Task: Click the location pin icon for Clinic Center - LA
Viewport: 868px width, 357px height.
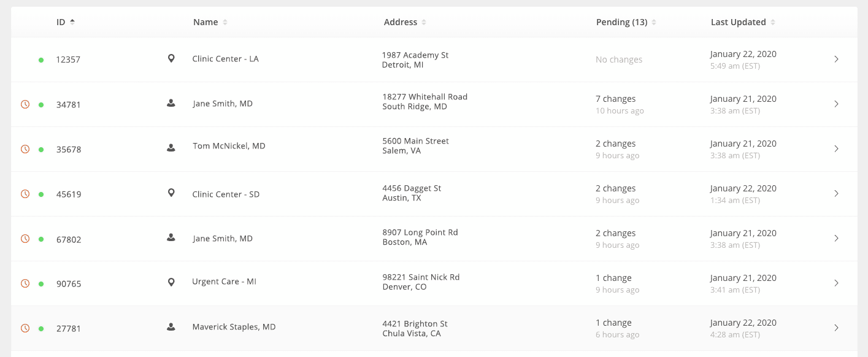Action: [x=171, y=58]
